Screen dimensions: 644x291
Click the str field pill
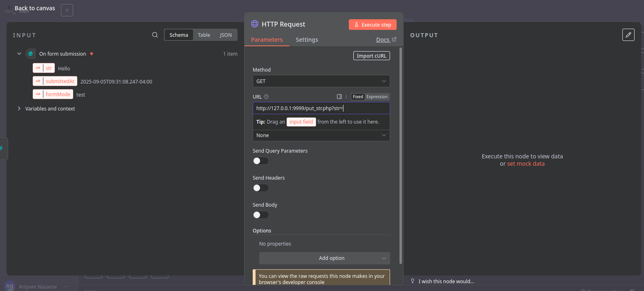tap(43, 68)
